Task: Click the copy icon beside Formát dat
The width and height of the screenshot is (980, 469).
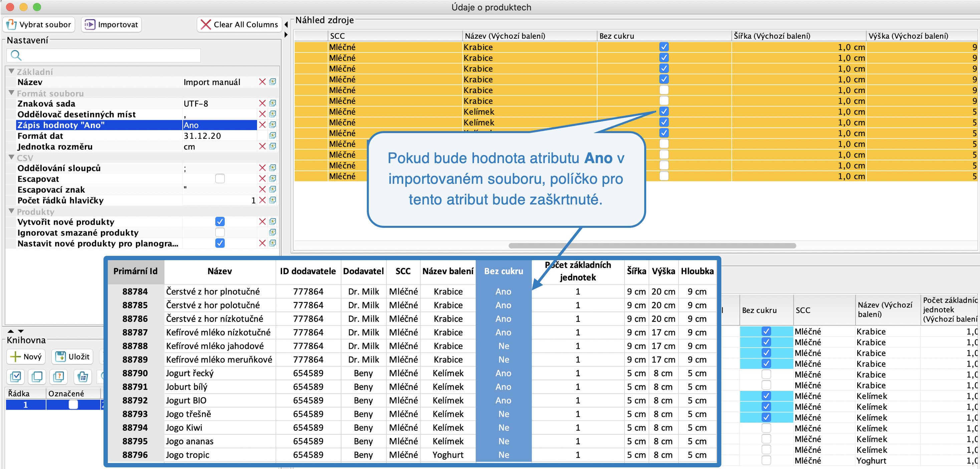Action: 273,135
